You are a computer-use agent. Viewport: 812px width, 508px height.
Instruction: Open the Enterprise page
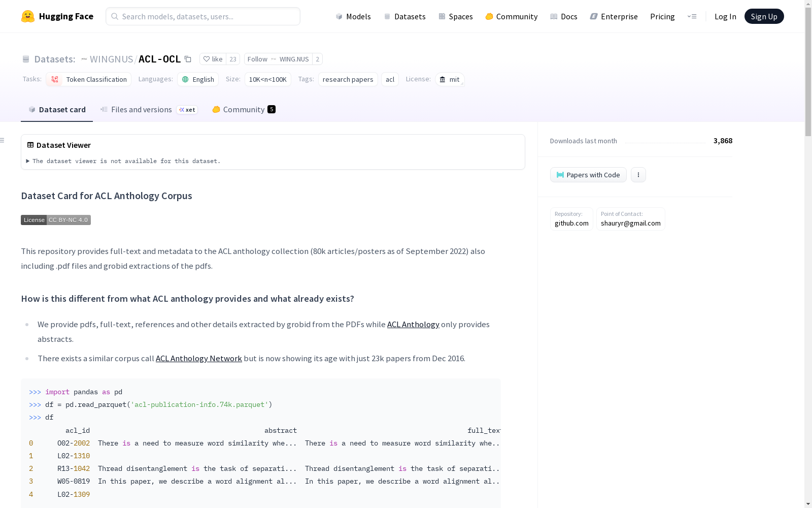click(x=614, y=16)
